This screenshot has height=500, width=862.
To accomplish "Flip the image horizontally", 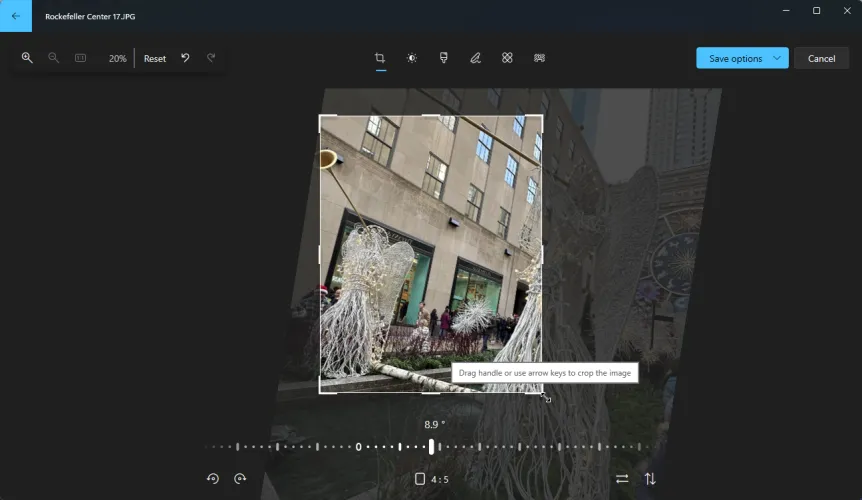I will click(622, 479).
